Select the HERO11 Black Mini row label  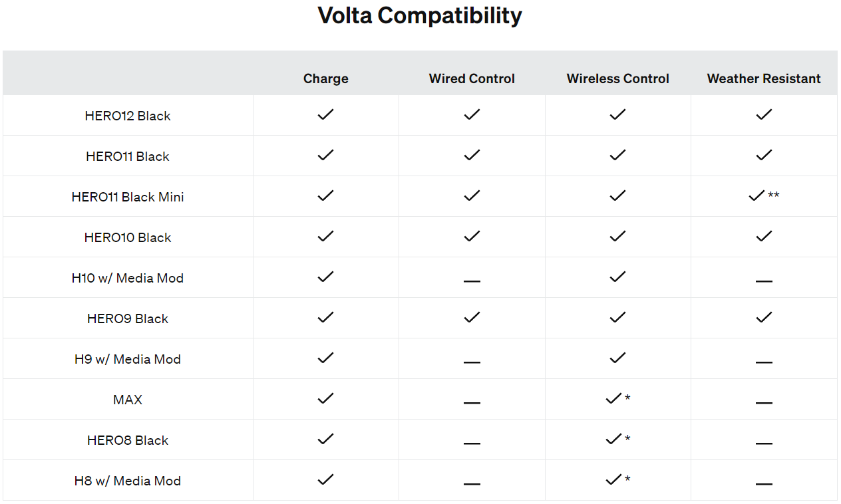tap(128, 197)
